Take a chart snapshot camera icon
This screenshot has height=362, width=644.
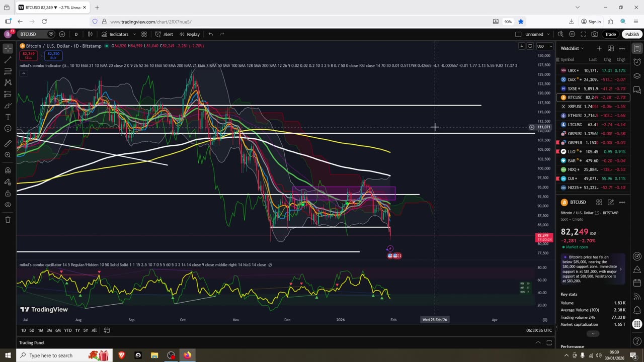point(595,34)
